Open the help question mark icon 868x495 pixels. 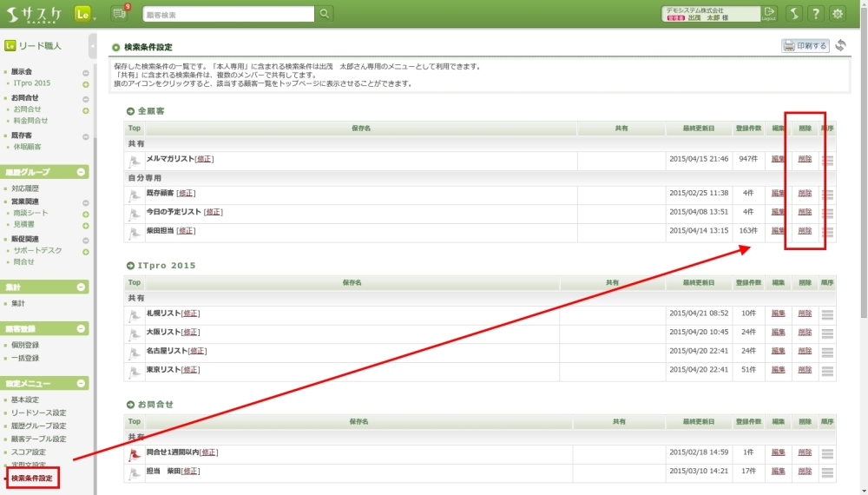[x=815, y=14]
